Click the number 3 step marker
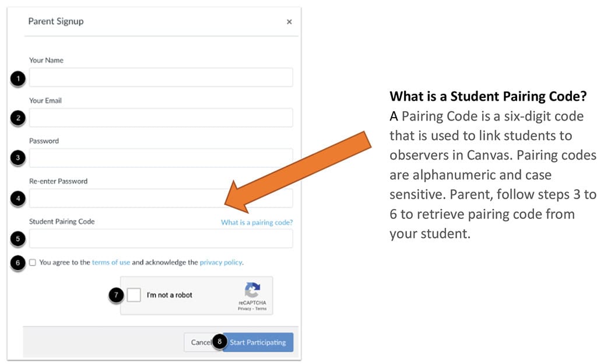 click(18, 158)
